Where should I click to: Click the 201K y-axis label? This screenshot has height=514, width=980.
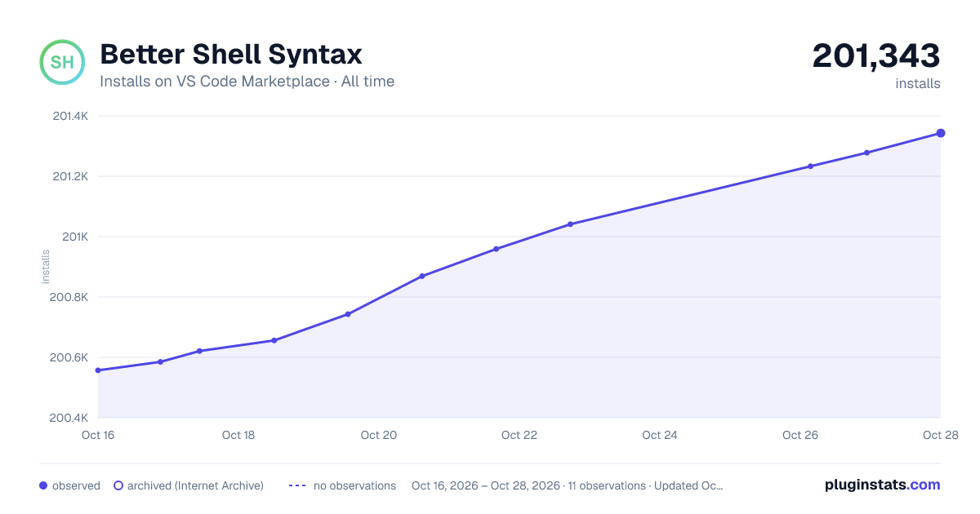(74, 237)
